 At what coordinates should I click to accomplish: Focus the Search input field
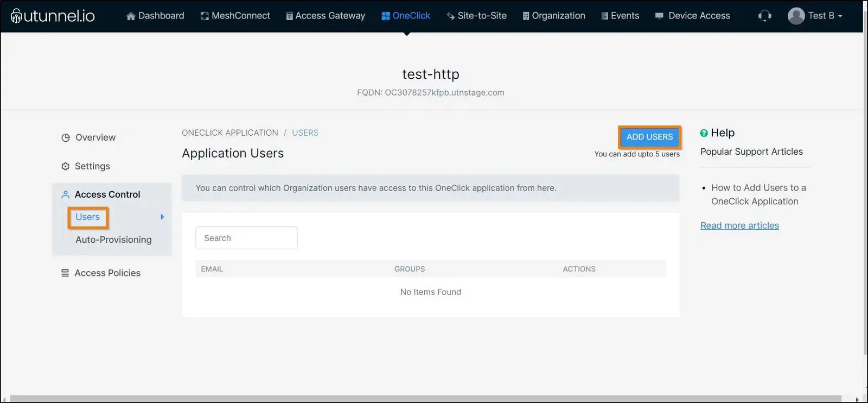[246, 238]
